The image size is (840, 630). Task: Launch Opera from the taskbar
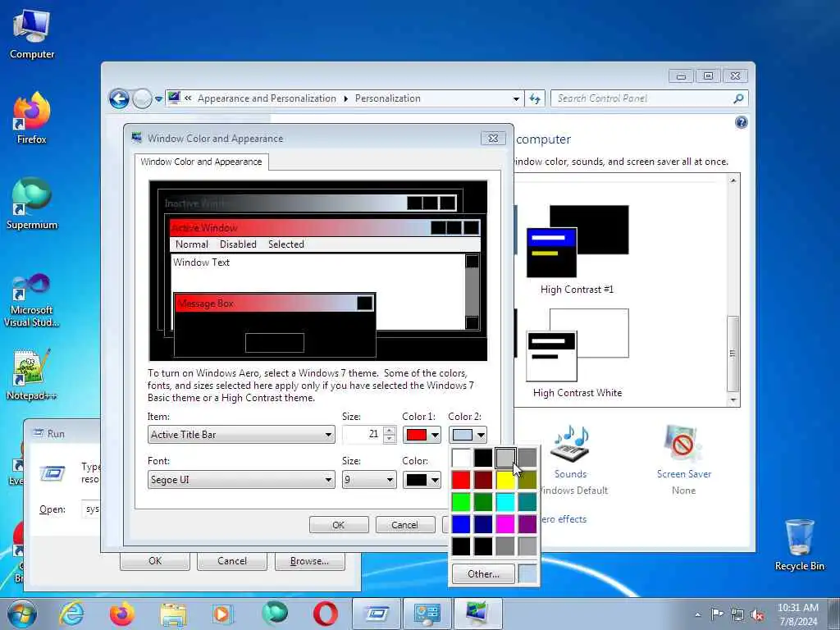pos(325,614)
